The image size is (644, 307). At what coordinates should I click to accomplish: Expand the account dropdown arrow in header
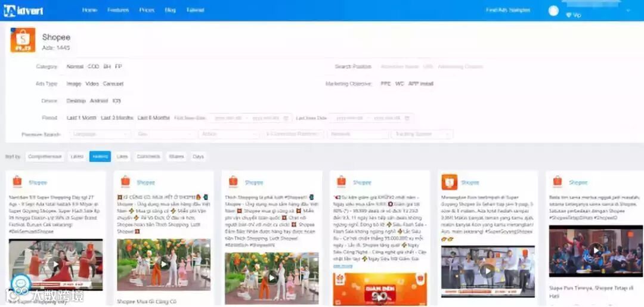628,10
